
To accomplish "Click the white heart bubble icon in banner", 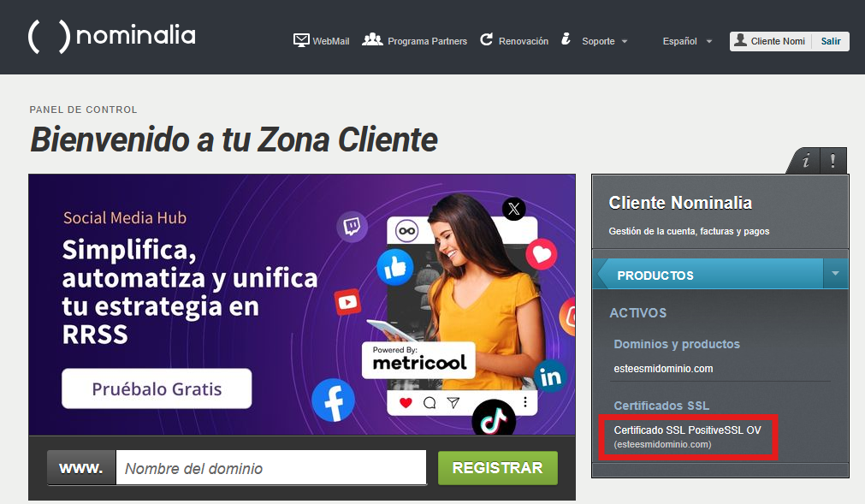I will point(542,254).
